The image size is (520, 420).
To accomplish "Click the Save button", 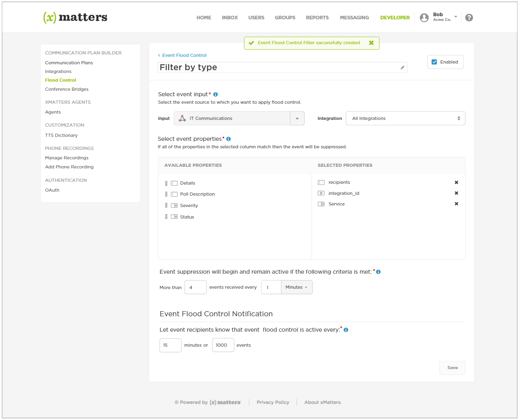I will coord(453,368).
